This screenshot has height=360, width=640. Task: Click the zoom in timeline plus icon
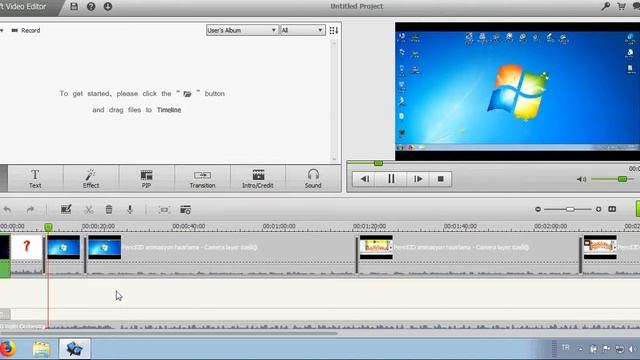[598, 209]
